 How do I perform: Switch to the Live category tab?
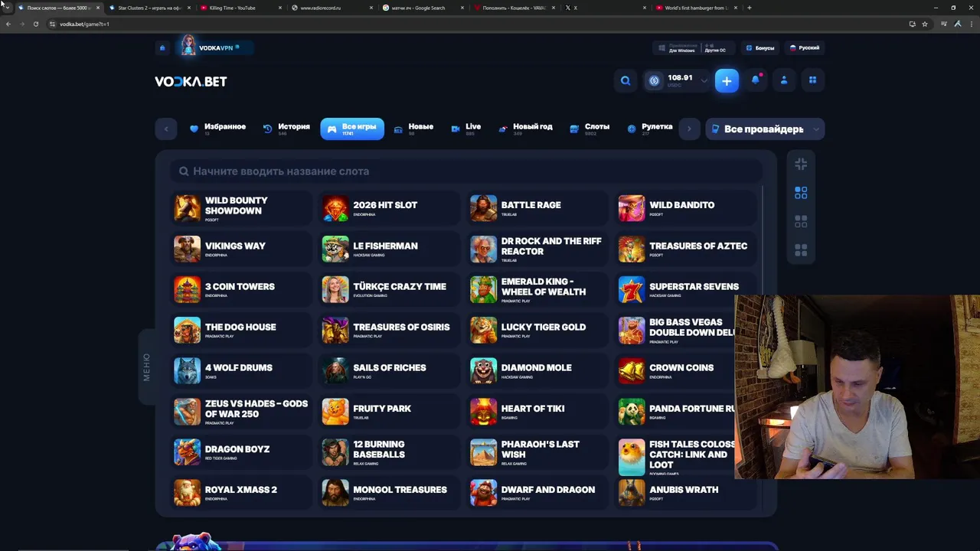466,129
